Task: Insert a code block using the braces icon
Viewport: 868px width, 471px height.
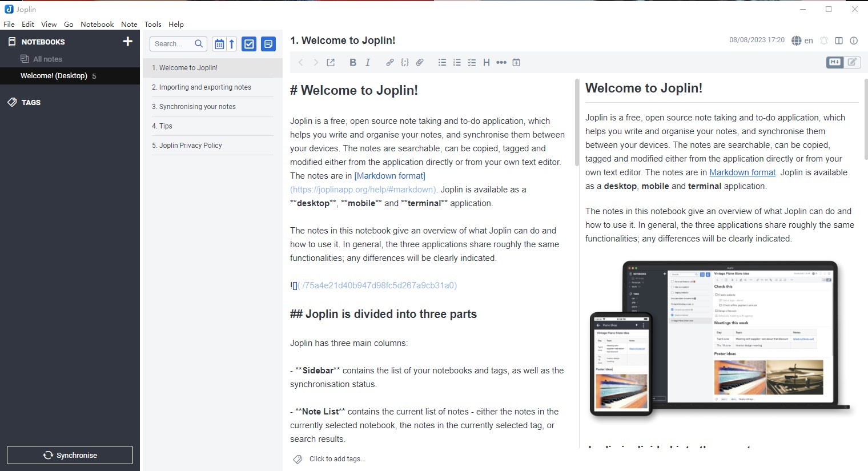Action: pos(405,63)
